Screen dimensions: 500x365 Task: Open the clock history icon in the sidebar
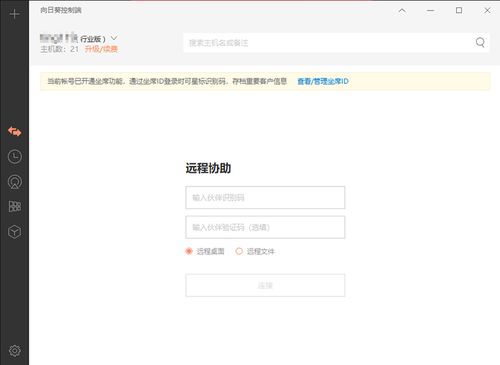[15, 156]
